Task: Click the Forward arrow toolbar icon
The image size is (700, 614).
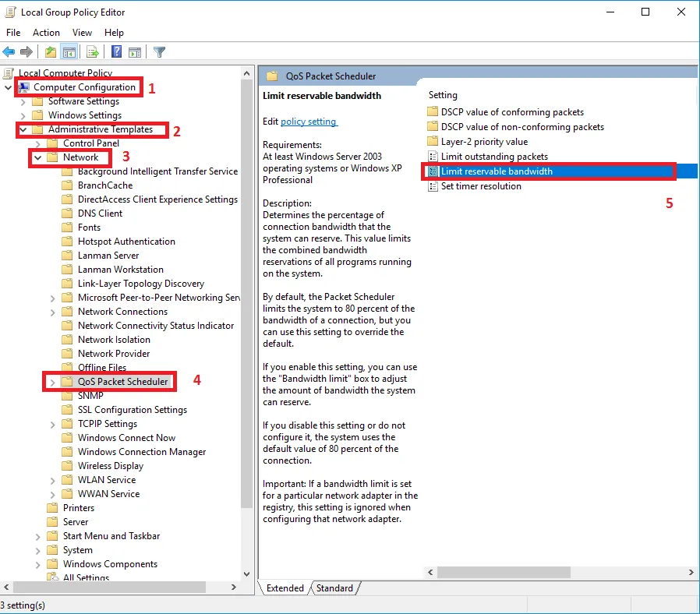Action: (x=26, y=52)
